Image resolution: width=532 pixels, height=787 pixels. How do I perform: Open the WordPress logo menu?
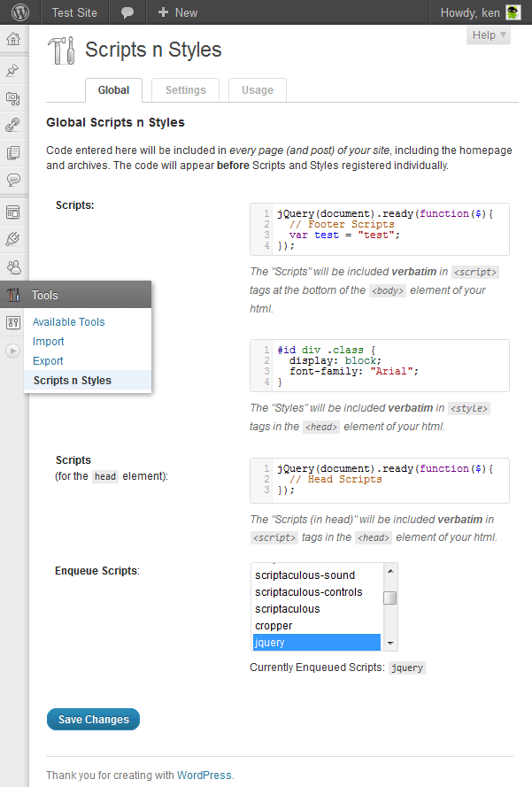point(19,12)
